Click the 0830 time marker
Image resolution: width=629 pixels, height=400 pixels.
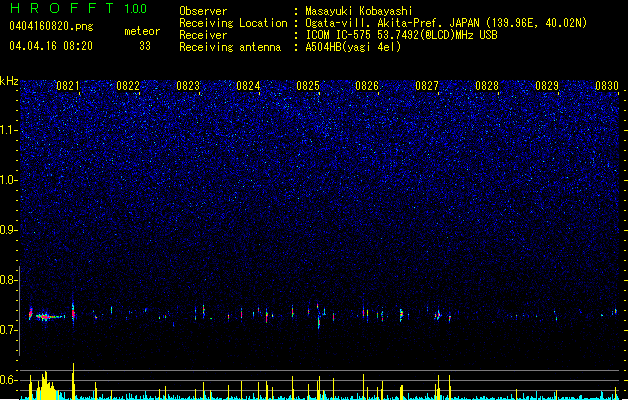[x=607, y=86]
